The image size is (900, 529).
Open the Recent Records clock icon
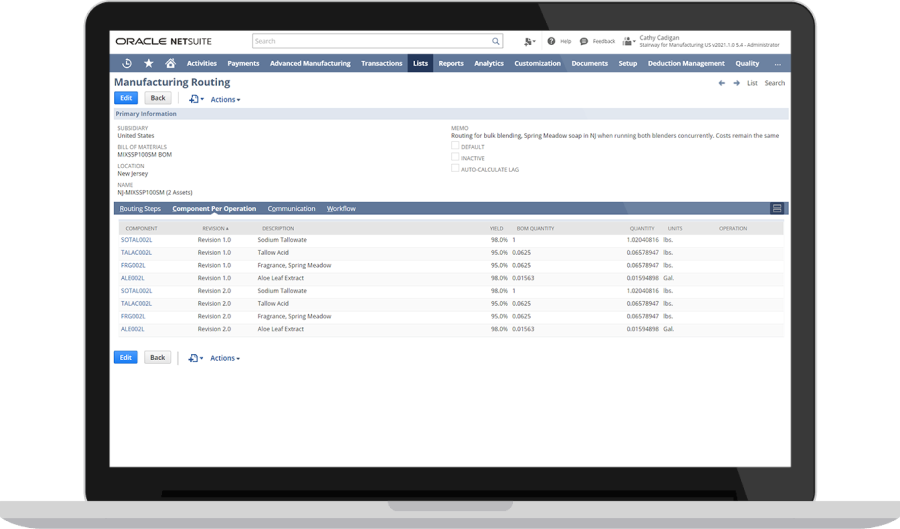point(127,63)
